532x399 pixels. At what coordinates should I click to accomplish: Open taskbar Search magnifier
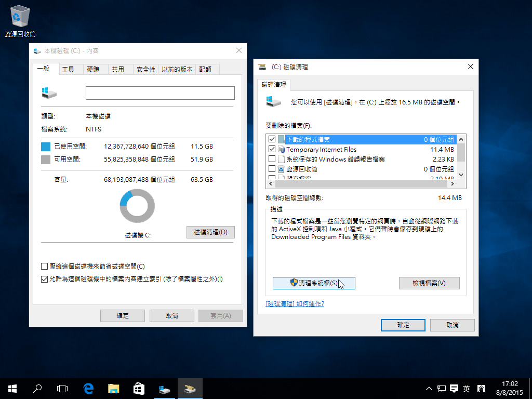(37, 389)
